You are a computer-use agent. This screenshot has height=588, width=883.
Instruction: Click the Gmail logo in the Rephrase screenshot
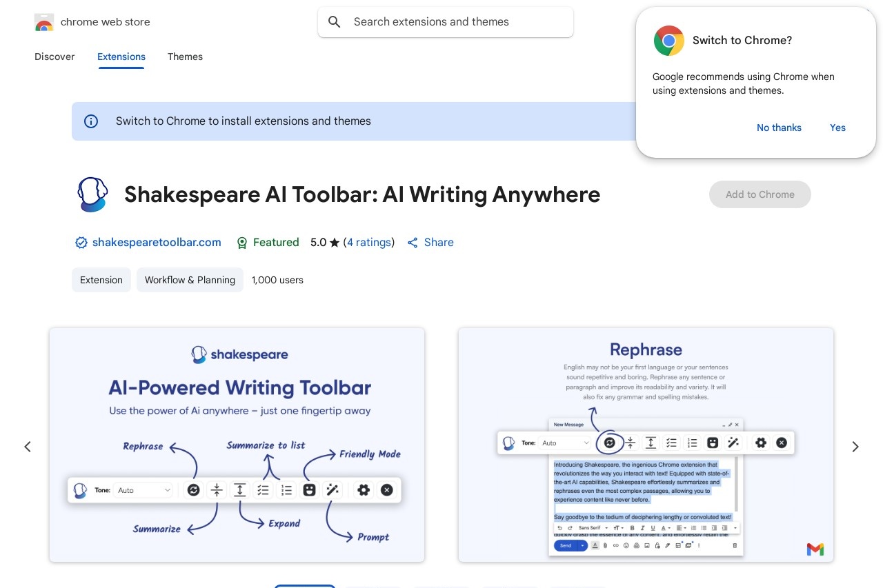815,549
